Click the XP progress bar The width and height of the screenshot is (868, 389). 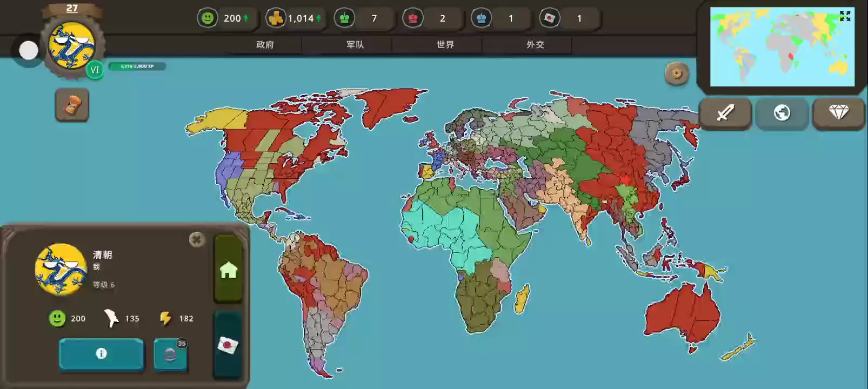coord(137,66)
